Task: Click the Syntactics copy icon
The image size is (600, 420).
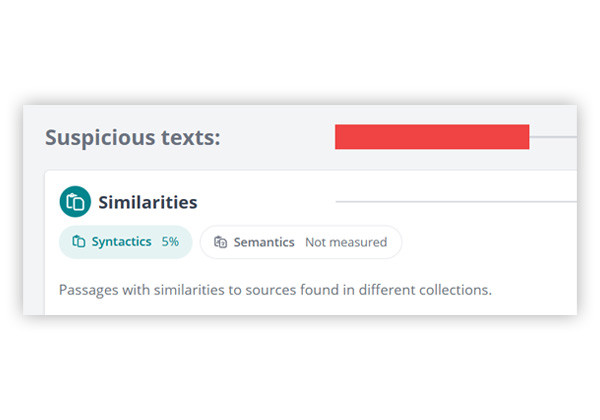Action: pyautogui.click(x=79, y=242)
